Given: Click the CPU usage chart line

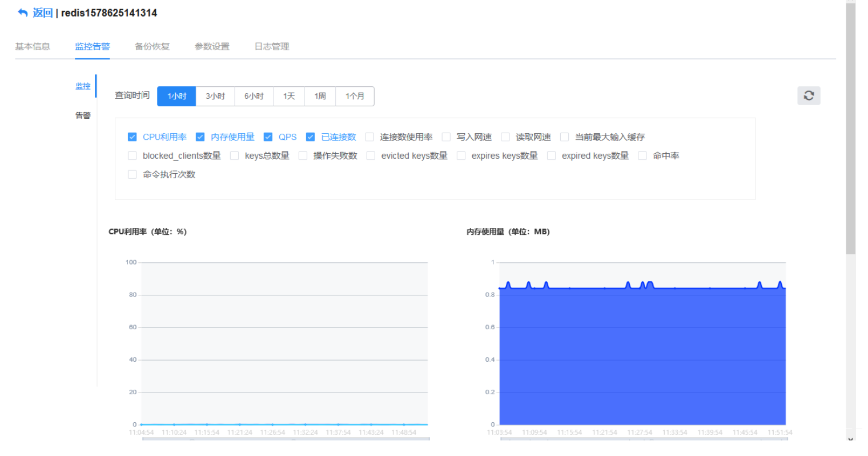Looking at the screenshot, I should [284, 425].
